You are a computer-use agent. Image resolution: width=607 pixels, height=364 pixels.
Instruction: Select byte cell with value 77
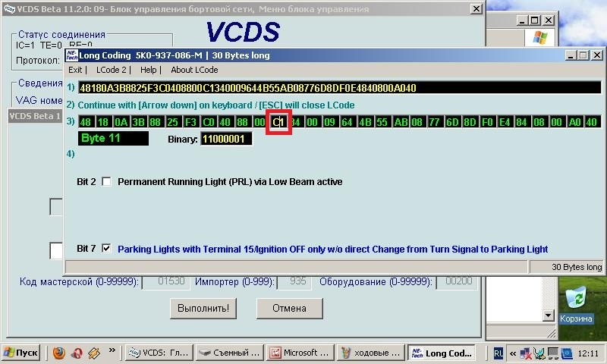tap(434, 122)
